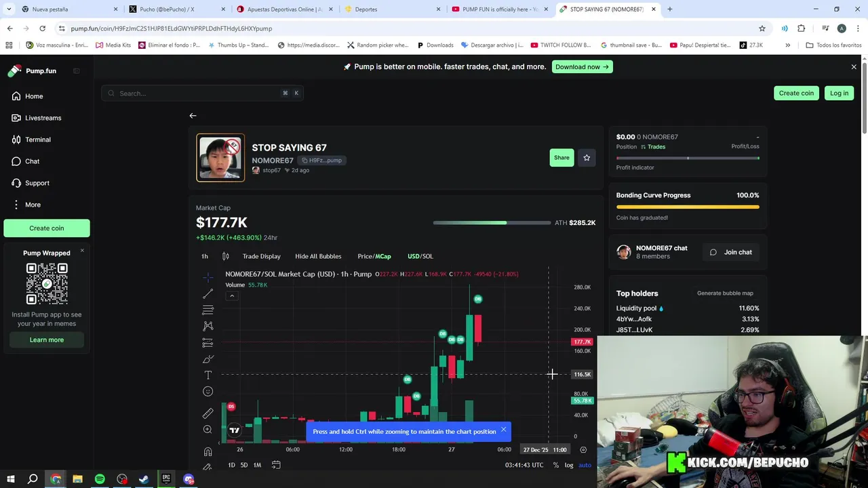This screenshot has height=488, width=868.
Task: Click the 4bYw...Aofk holder address
Action: pos(634,319)
